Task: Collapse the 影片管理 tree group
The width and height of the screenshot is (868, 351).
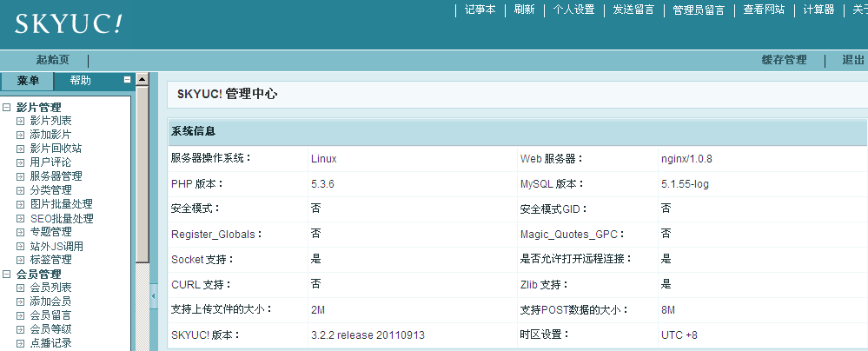Action: (x=7, y=108)
